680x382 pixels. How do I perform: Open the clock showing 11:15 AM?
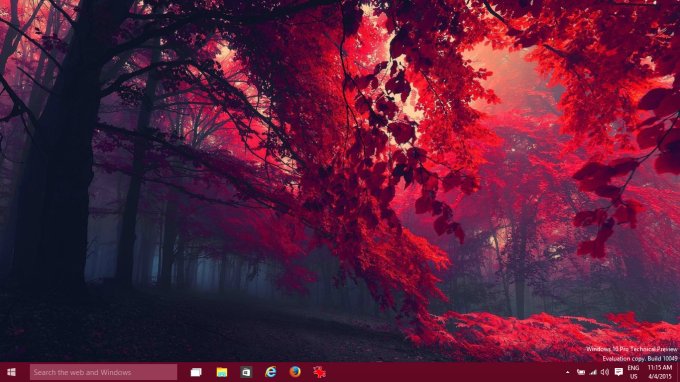pos(660,372)
